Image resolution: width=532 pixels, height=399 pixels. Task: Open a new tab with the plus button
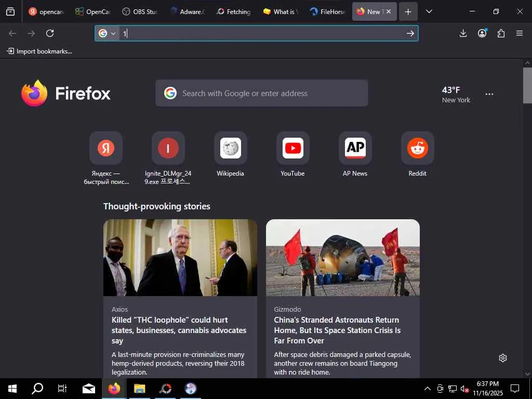(408, 12)
